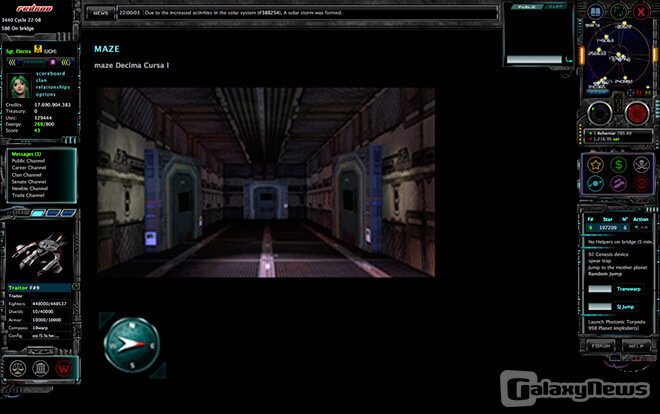Click the Fighters value 448000/448537
The width and height of the screenshot is (660, 414).
click(49, 303)
